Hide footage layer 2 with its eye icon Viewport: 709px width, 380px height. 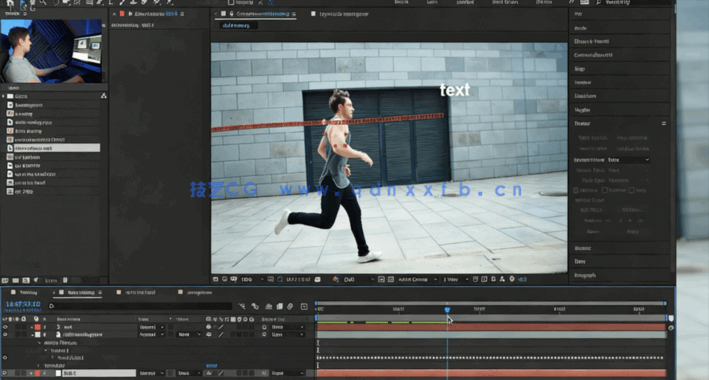pyautogui.click(x=5, y=335)
